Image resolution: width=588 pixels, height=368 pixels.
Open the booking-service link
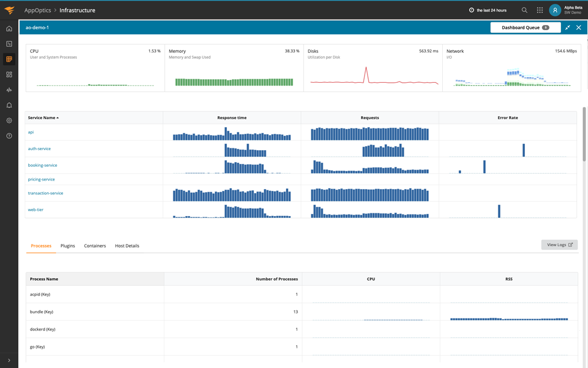tap(42, 165)
